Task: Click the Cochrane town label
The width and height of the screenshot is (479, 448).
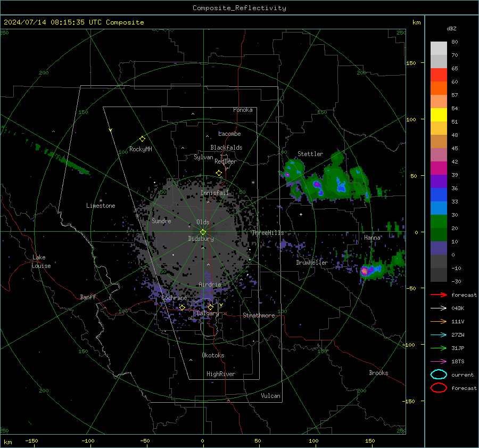Action: pyautogui.click(x=174, y=298)
